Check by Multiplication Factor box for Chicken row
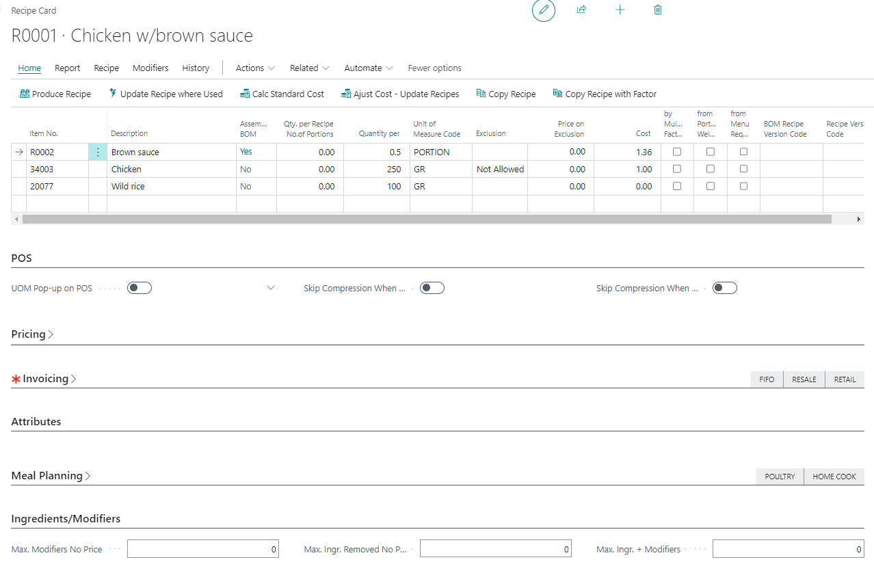The height and width of the screenshot is (588, 874). 677,169
